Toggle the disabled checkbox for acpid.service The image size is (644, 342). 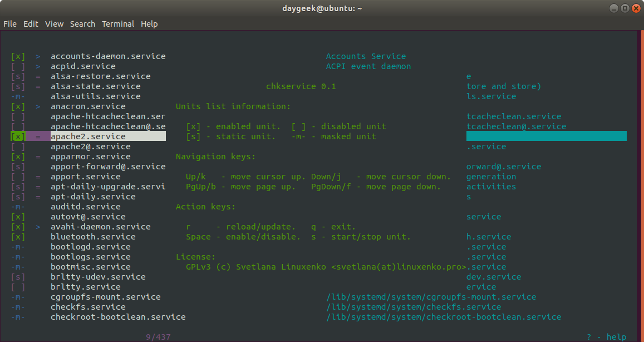pos(18,66)
